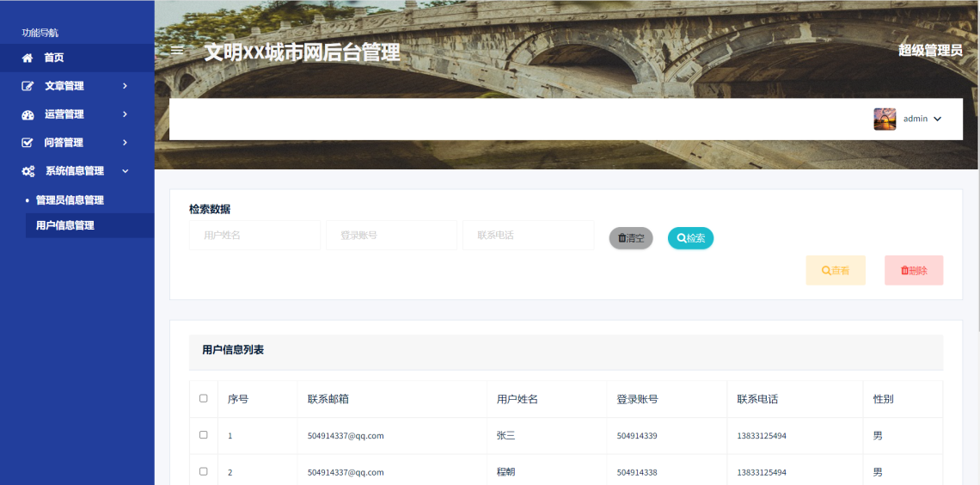The height and width of the screenshot is (485, 980).
Task: Click the 清空 clear button
Action: tap(631, 238)
